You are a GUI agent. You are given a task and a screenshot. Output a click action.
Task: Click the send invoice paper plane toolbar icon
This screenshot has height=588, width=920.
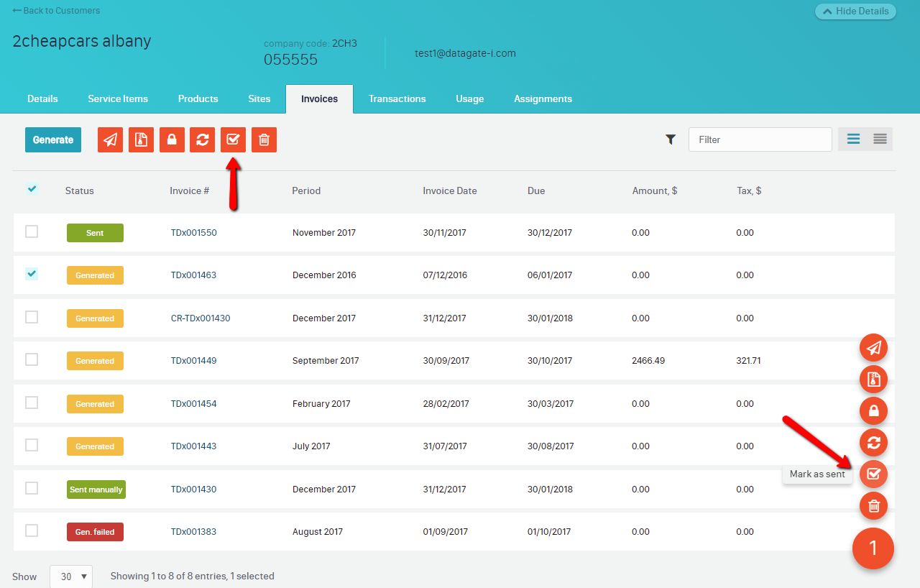(x=111, y=139)
